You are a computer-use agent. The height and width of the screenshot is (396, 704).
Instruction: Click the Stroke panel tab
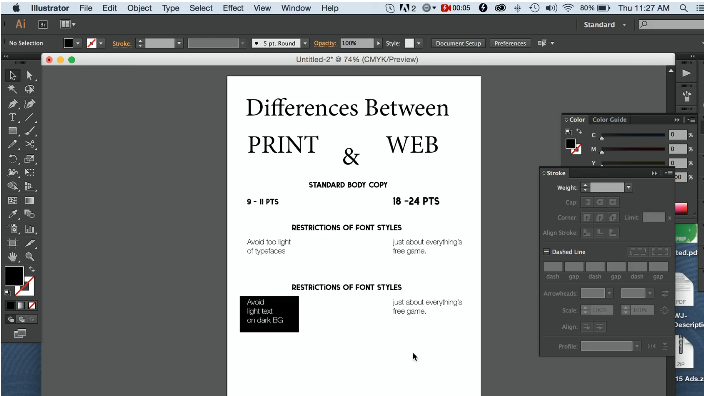(x=556, y=173)
